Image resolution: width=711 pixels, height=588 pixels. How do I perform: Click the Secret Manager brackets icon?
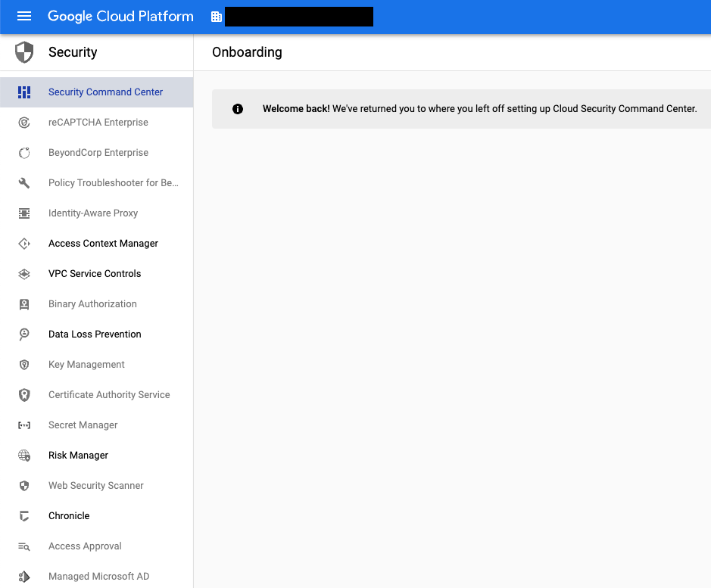[24, 425]
